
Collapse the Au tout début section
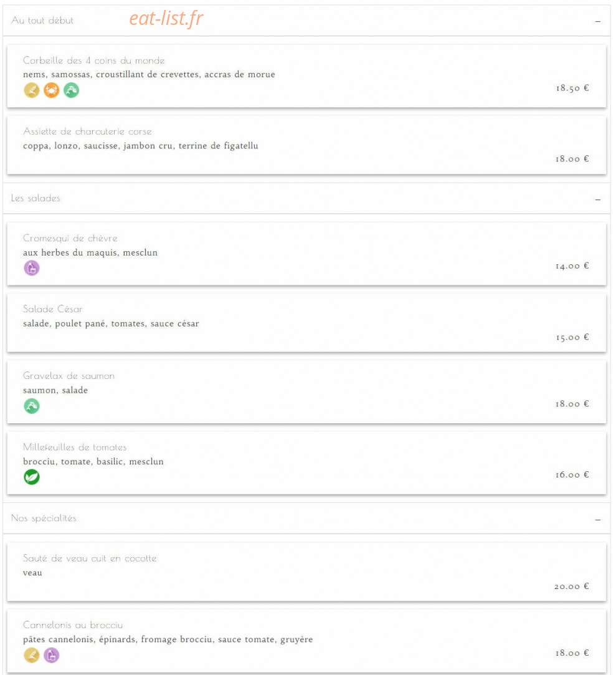(597, 21)
